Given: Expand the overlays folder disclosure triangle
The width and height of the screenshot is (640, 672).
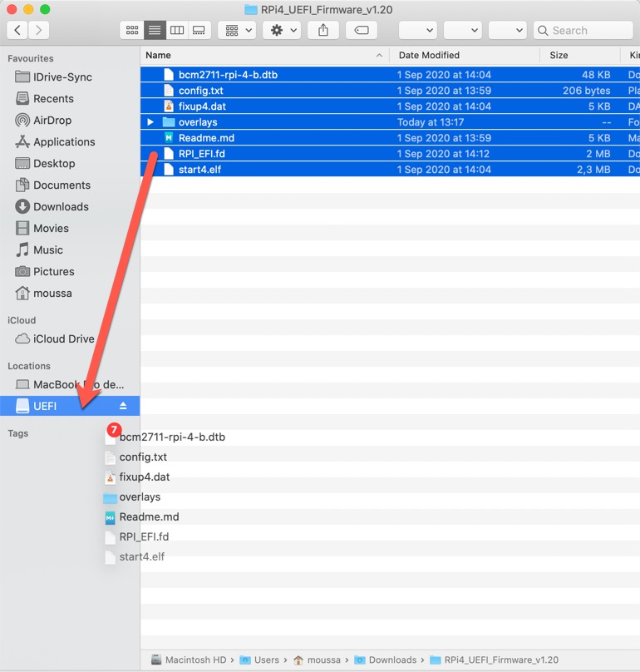Looking at the screenshot, I should (x=150, y=122).
